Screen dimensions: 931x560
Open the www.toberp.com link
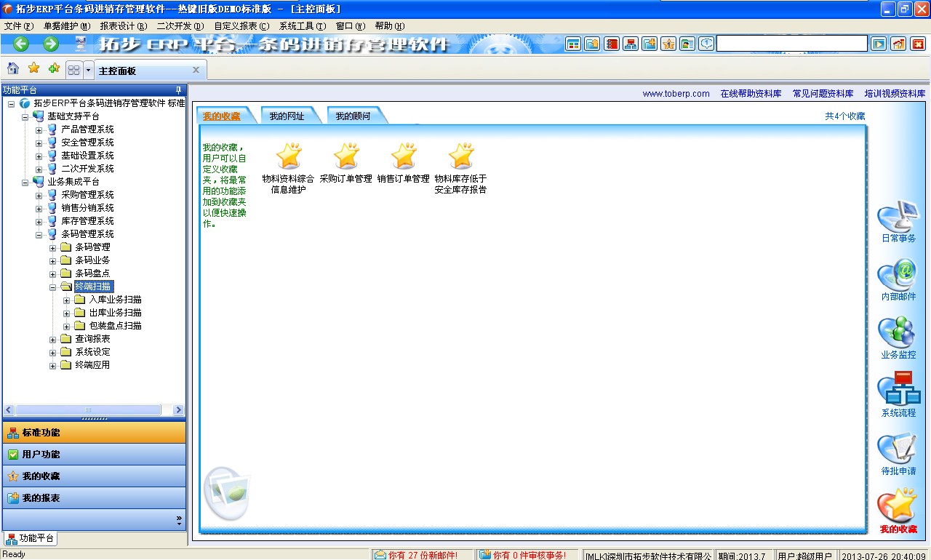click(x=676, y=94)
